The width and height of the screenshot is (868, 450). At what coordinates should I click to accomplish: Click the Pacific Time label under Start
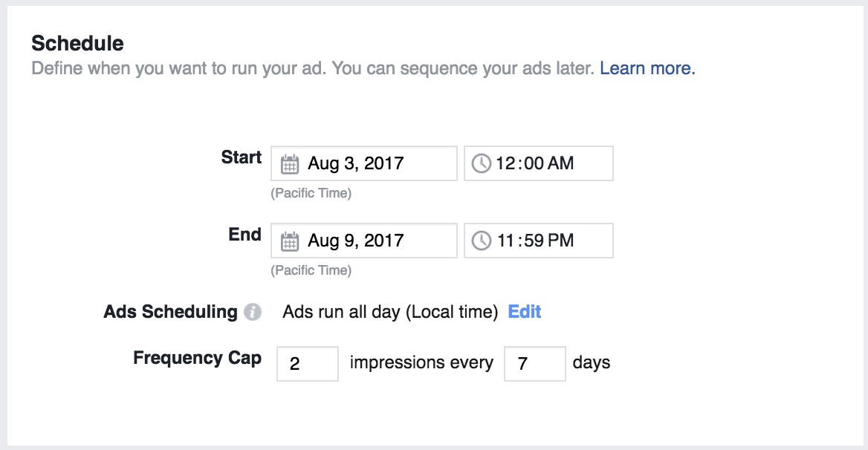click(311, 193)
